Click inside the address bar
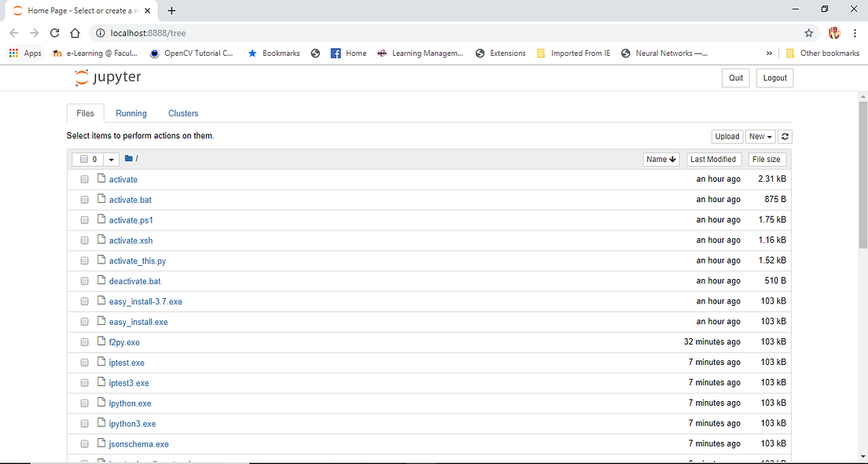This screenshot has height=464, width=868. (236, 34)
